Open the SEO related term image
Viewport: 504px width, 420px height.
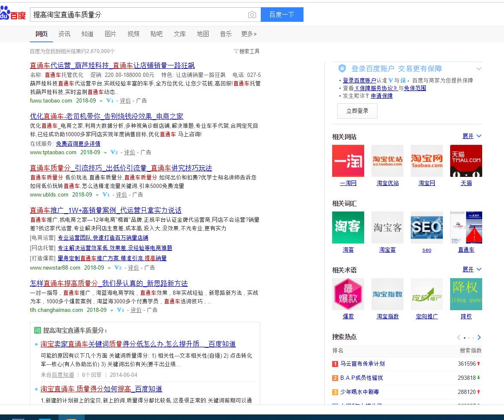tap(427, 227)
